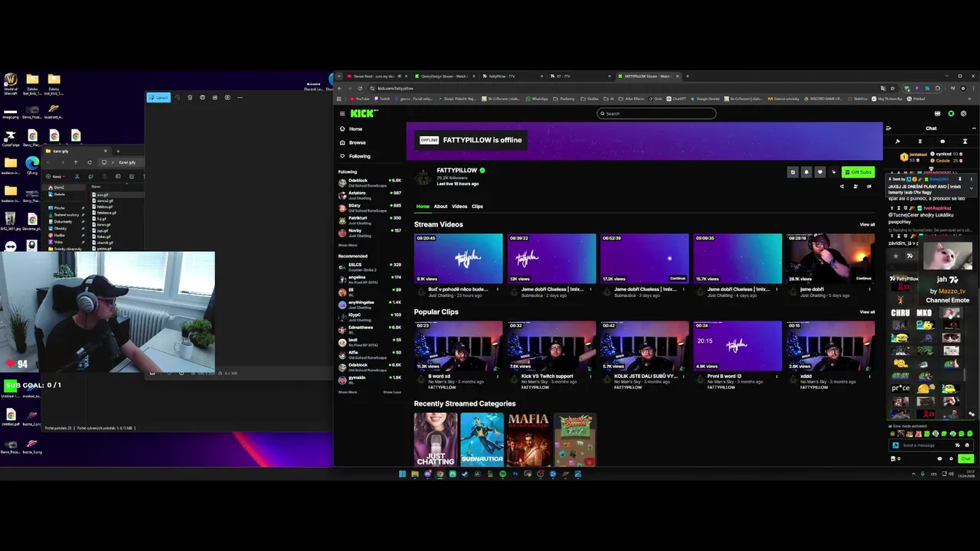Click the delete trash icon in Photos toolbar

coord(190,97)
